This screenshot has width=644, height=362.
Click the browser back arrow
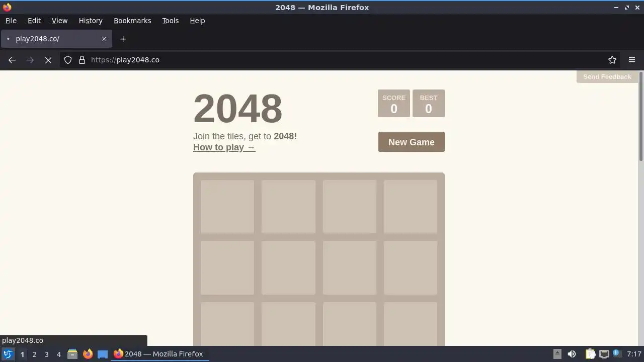tap(12, 60)
